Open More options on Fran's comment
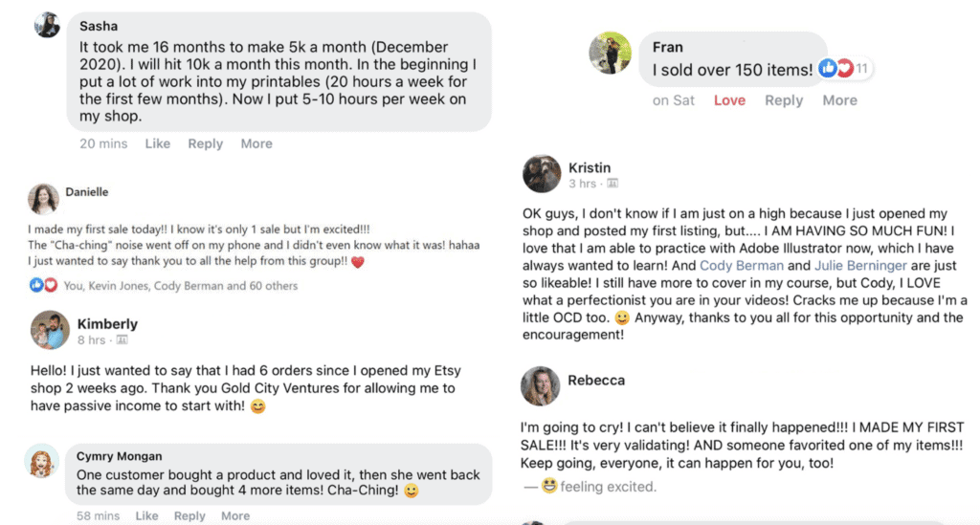The height and width of the screenshot is (525, 980). tap(839, 100)
